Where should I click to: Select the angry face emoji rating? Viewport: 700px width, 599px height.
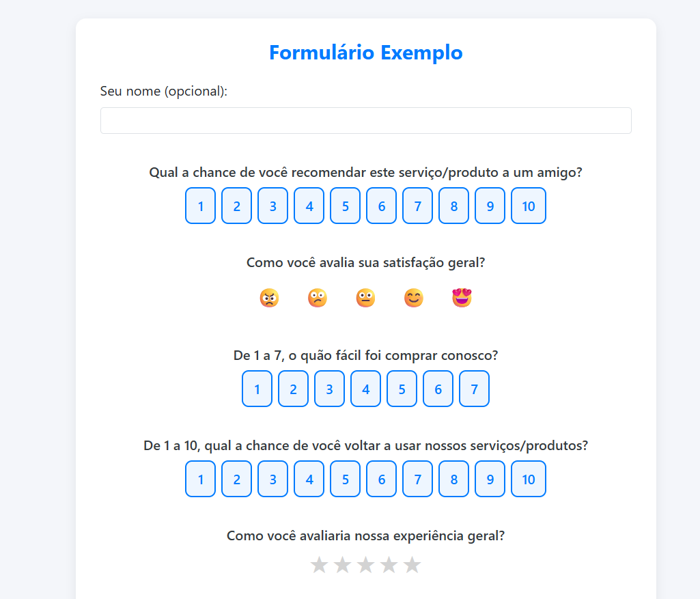tap(269, 297)
